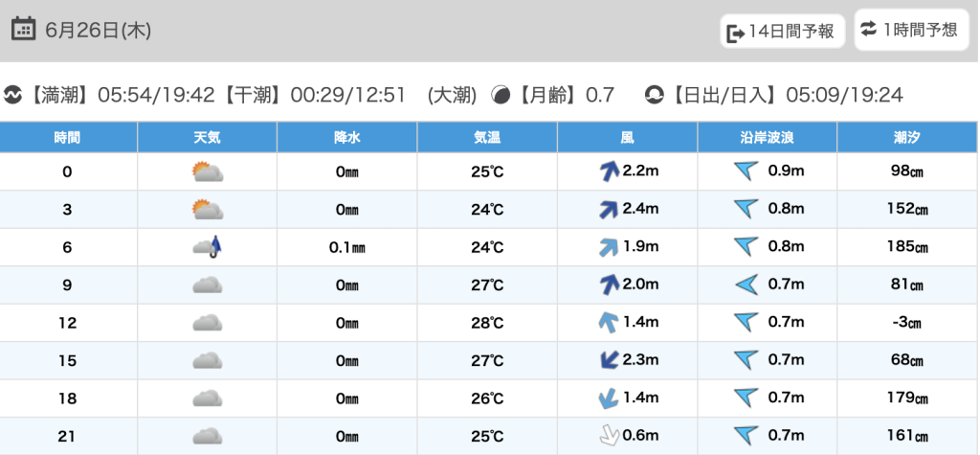This screenshot has height=455, width=980.
Task: Click the calendar icon beside 6月26日(木)
Action: [x=24, y=29]
